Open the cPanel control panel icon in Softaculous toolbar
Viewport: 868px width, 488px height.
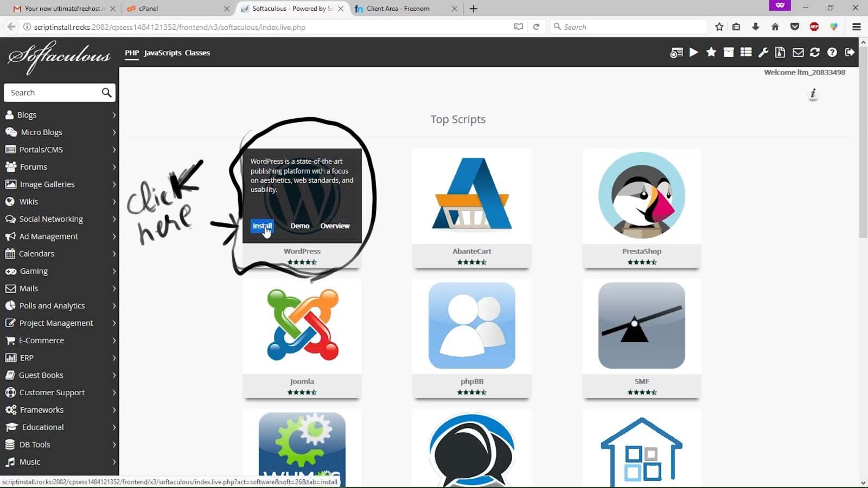point(676,53)
